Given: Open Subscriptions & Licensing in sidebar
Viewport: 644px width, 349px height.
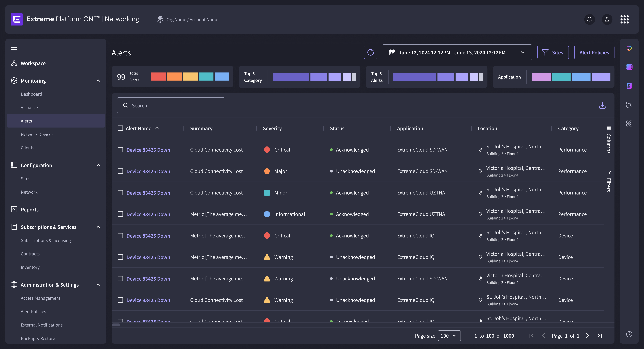Looking at the screenshot, I should tap(46, 240).
